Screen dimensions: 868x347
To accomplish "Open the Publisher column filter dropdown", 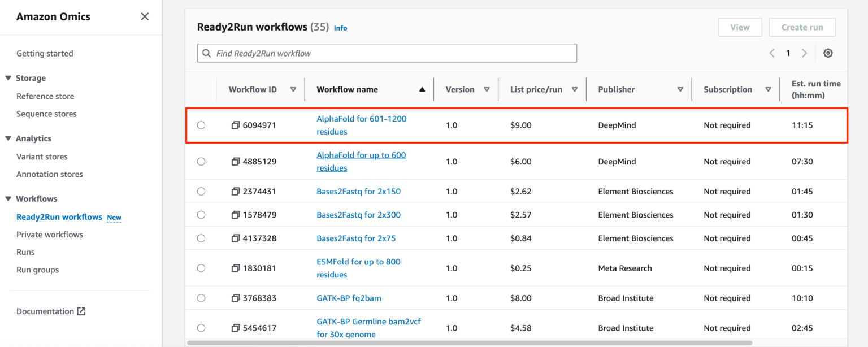I will pos(681,89).
